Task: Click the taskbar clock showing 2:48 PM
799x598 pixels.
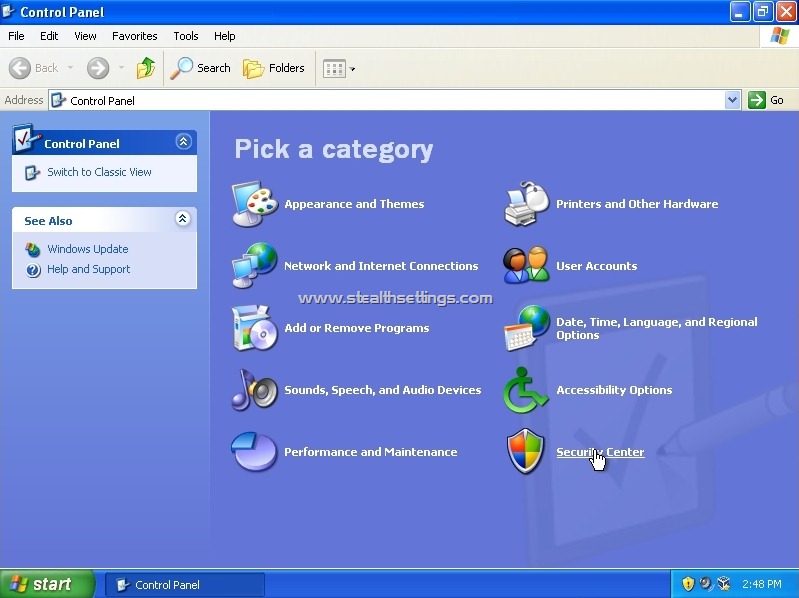Action: click(762, 584)
